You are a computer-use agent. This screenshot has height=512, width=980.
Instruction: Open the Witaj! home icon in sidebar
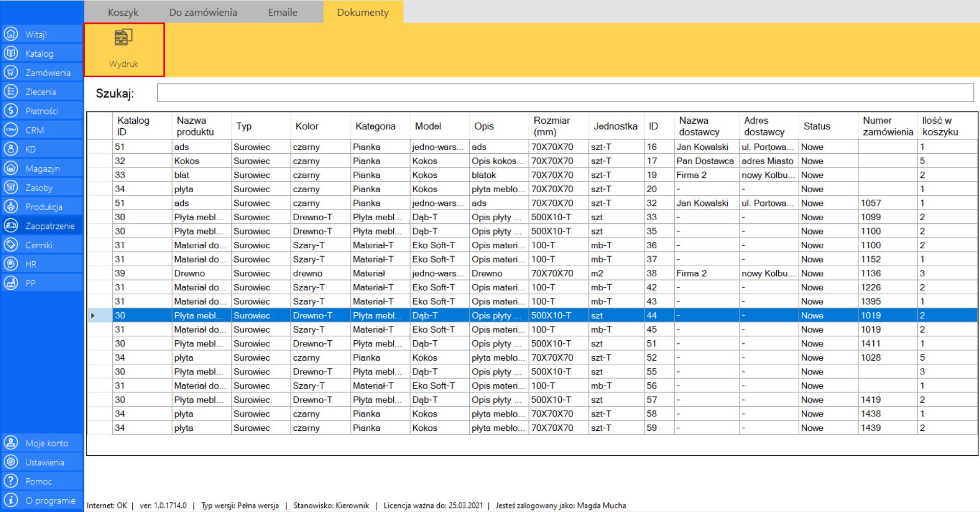[10, 34]
